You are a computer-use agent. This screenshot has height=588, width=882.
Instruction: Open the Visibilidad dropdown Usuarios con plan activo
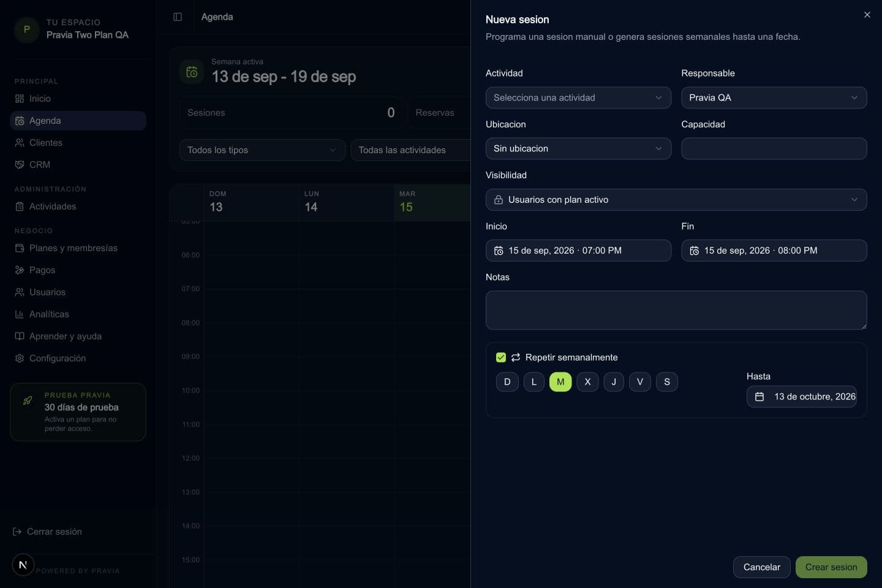[x=676, y=200]
